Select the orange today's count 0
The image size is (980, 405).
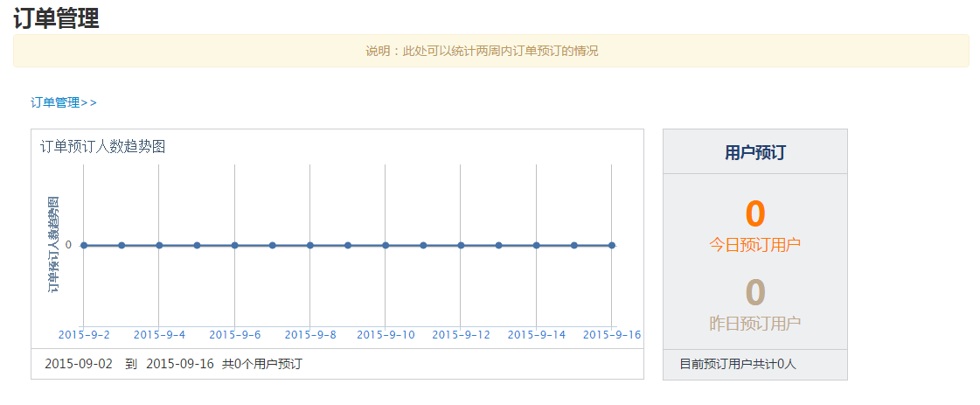(755, 213)
